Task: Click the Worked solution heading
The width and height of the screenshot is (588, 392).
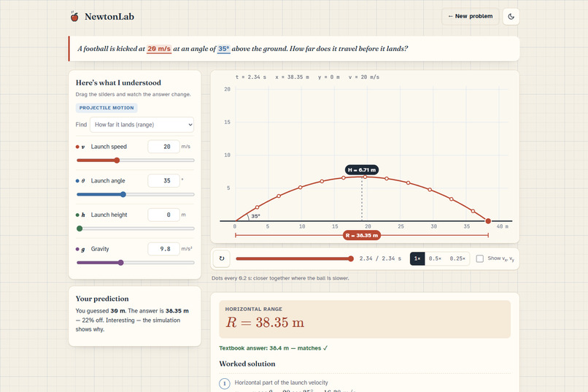Action: pos(247,364)
